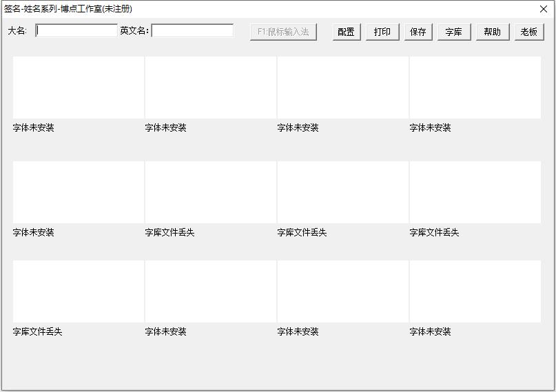Open the 帮助 help button
The width and height of the screenshot is (556, 392).
tap(493, 32)
